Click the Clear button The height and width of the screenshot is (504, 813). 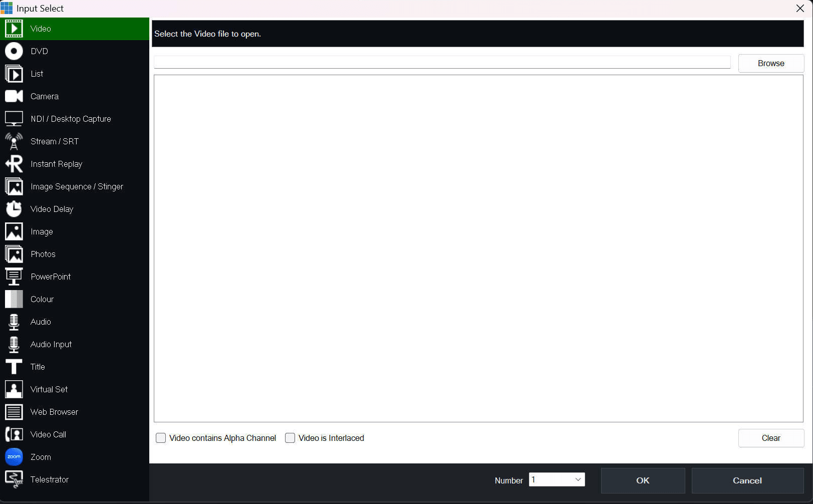point(771,438)
